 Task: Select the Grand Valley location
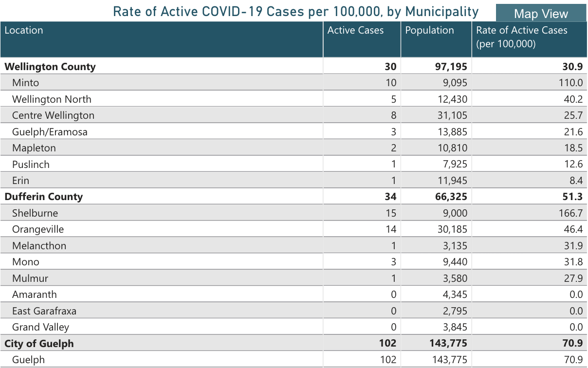pos(40,327)
